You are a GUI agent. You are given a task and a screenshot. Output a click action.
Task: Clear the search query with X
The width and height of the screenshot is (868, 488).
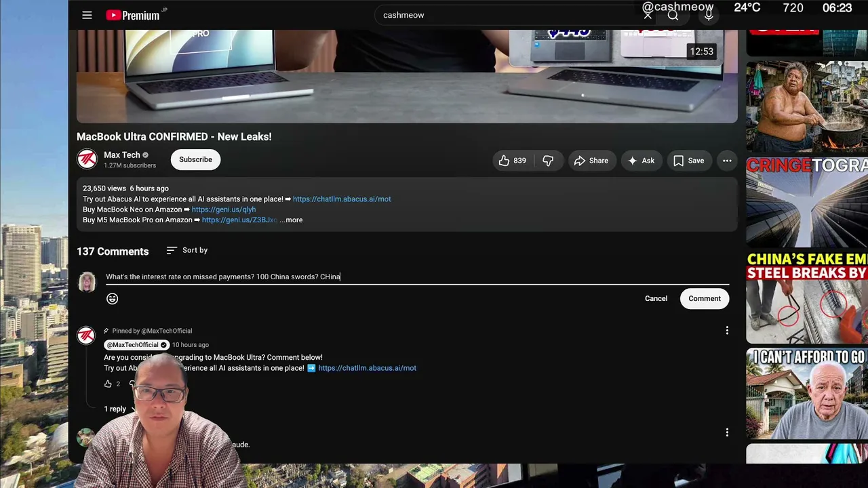[x=648, y=15]
